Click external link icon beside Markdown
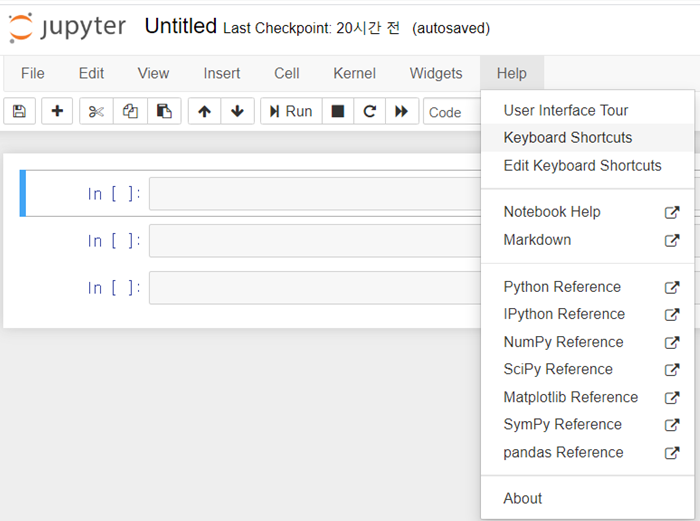 672,241
